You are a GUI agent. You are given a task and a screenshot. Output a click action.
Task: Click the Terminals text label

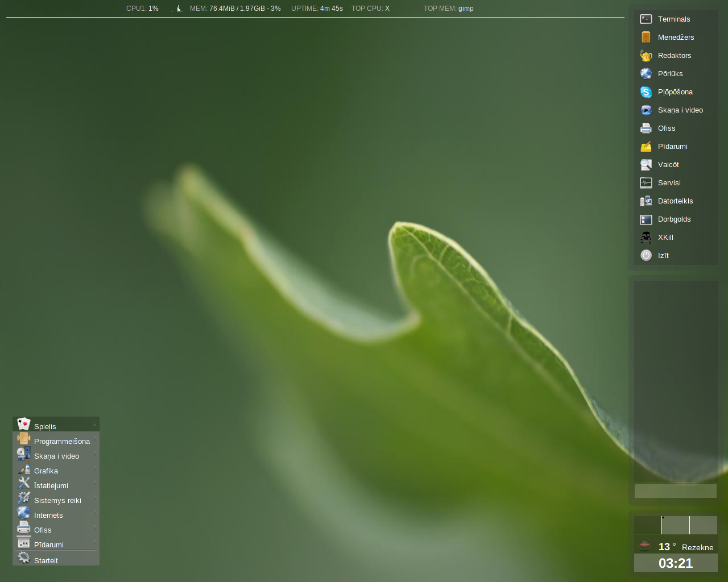point(674,19)
